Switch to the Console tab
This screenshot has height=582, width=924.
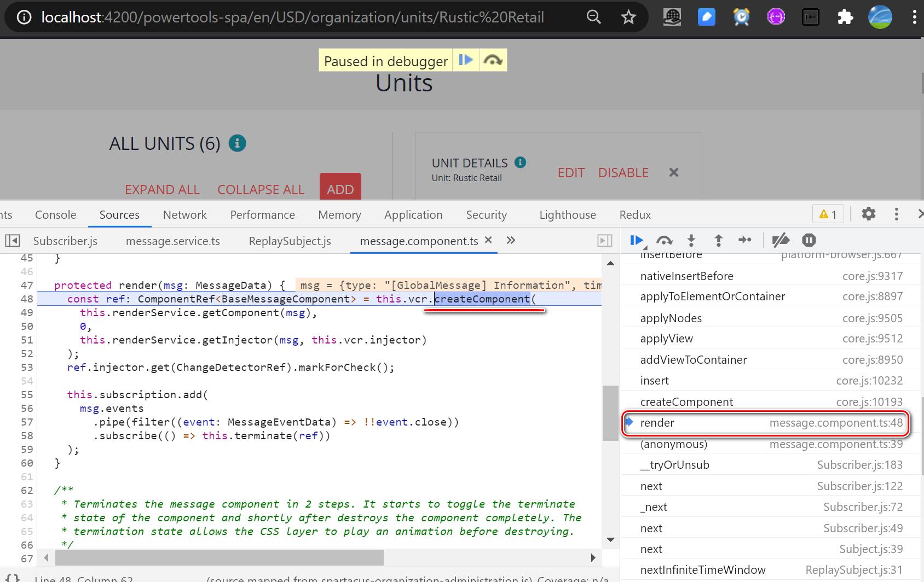point(56,214)
